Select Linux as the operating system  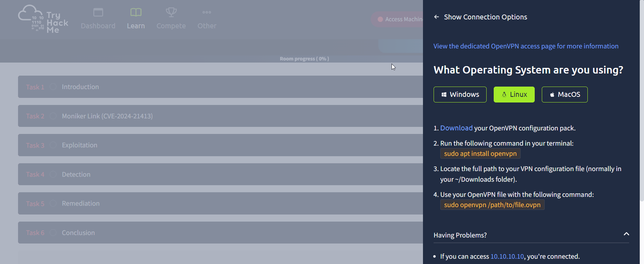click(x=514, y=94)
